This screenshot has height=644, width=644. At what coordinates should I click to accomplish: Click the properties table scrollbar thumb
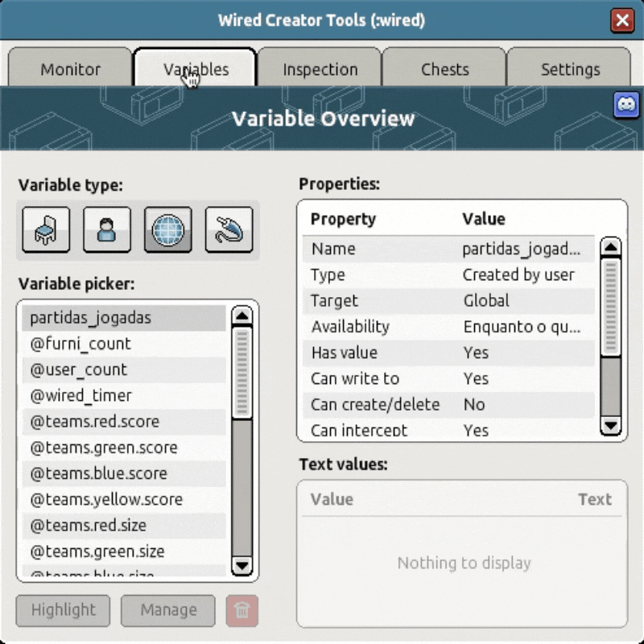[x=611, y=307]
